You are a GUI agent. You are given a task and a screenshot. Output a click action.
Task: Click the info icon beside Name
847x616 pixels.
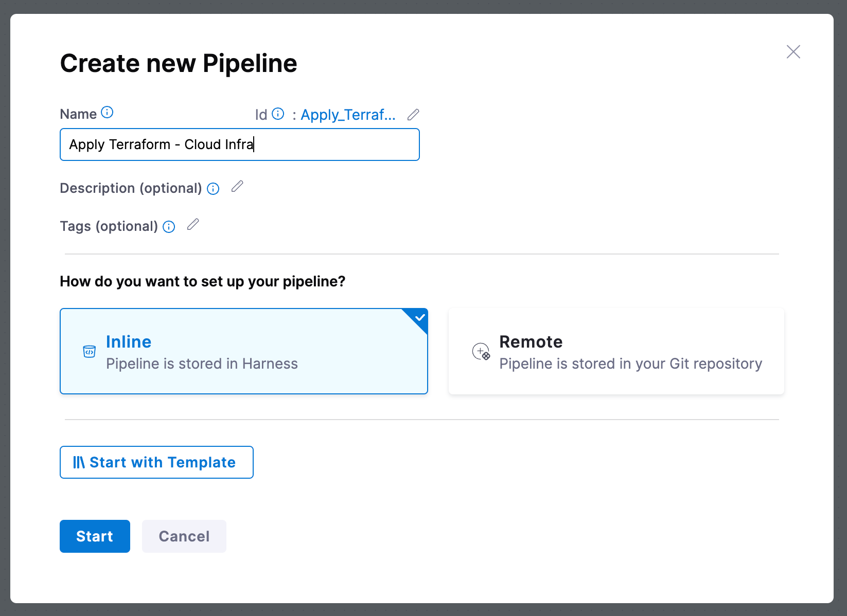pos(107,113)
